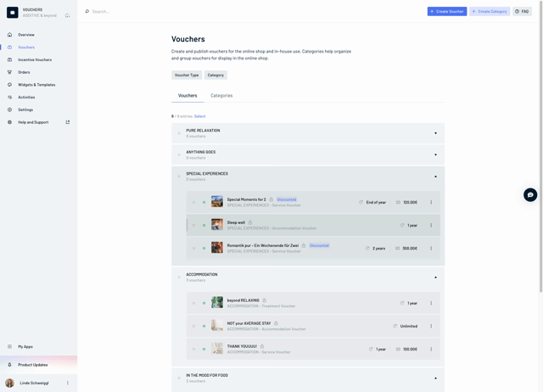Toggle green status dot of Romantik pur voucher
This screenshot has height=392, width=543.
204,249
